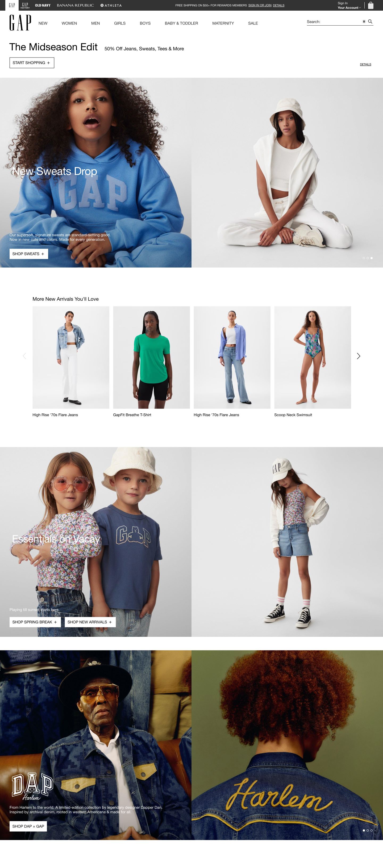Expand the Start Shopping button
Viewport: 383px width, 868px height.
(32, 63)
